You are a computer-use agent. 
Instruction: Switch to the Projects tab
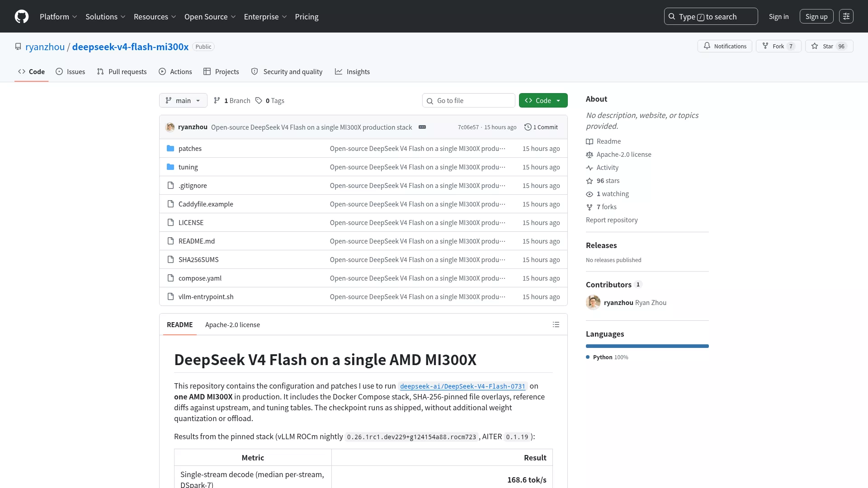coord(221,72)
